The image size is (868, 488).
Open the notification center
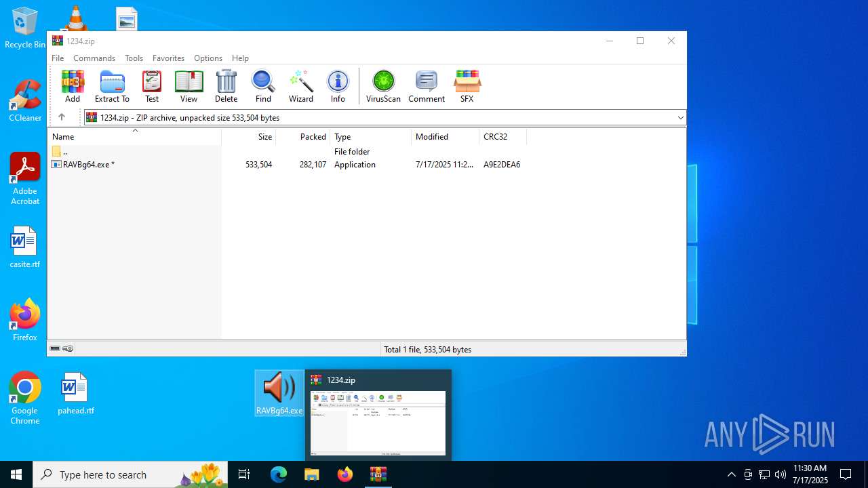[846, 474]
